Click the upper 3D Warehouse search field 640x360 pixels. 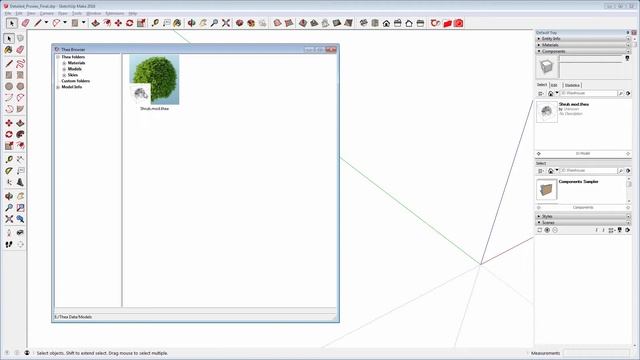click(589, 93)
